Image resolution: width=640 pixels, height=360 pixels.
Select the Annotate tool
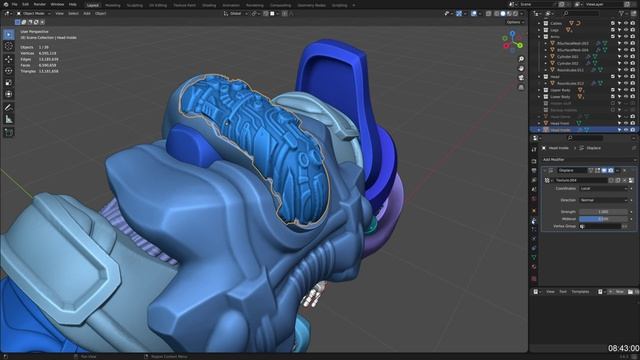click(x=9, y=108)
